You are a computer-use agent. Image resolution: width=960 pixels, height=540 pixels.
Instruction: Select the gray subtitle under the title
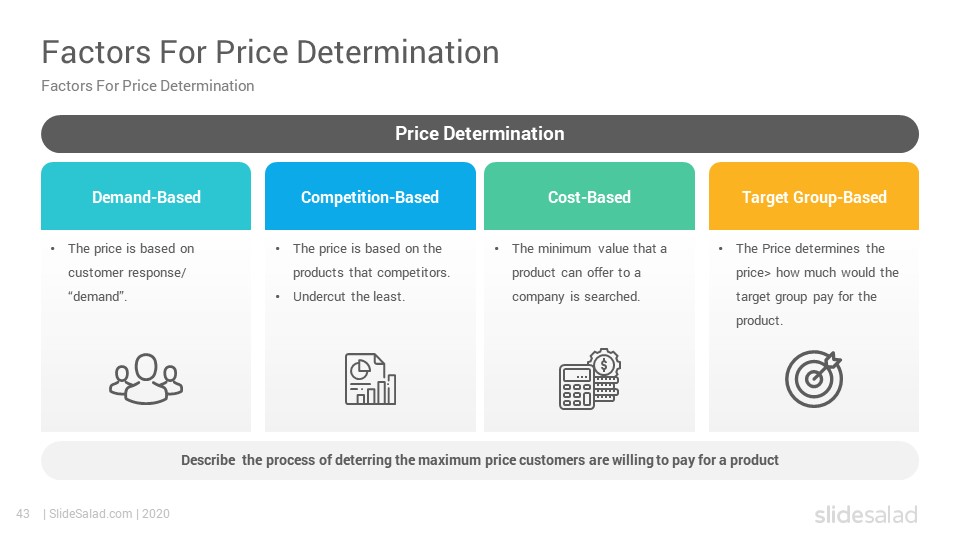[148, 86]
